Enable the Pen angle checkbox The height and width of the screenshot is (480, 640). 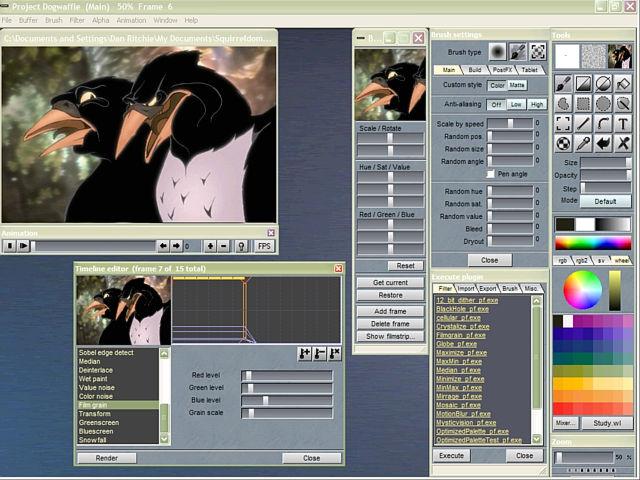(490, 174)
